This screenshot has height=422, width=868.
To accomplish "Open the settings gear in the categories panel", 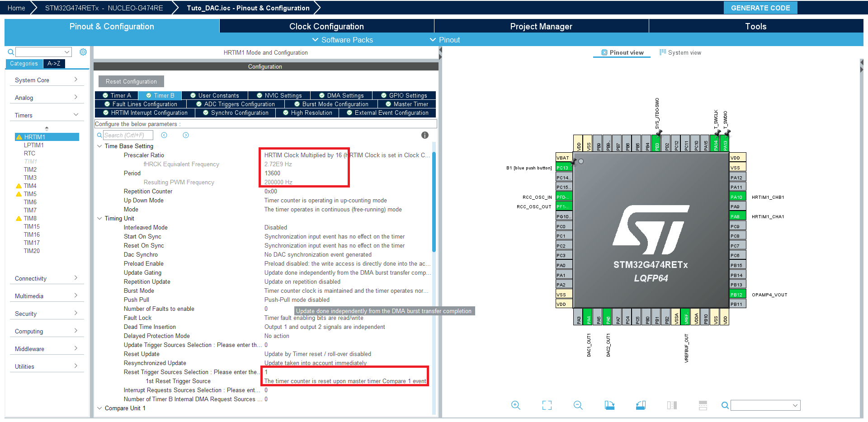I will point(83,52).
